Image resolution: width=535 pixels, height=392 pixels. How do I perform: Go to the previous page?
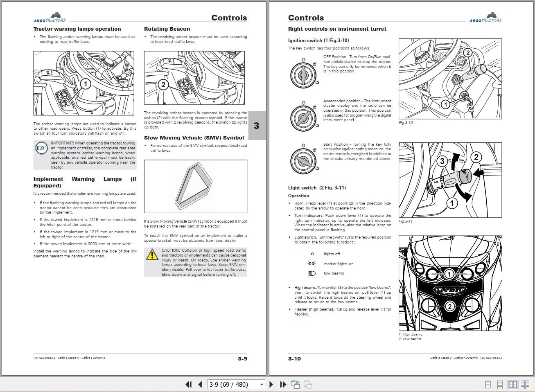(200, 384)
